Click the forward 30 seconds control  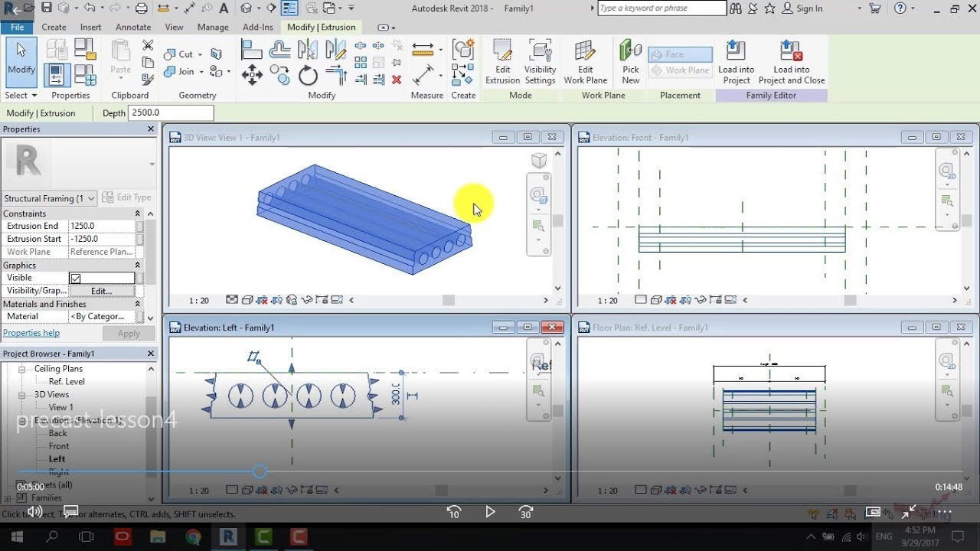coord(526,512)
